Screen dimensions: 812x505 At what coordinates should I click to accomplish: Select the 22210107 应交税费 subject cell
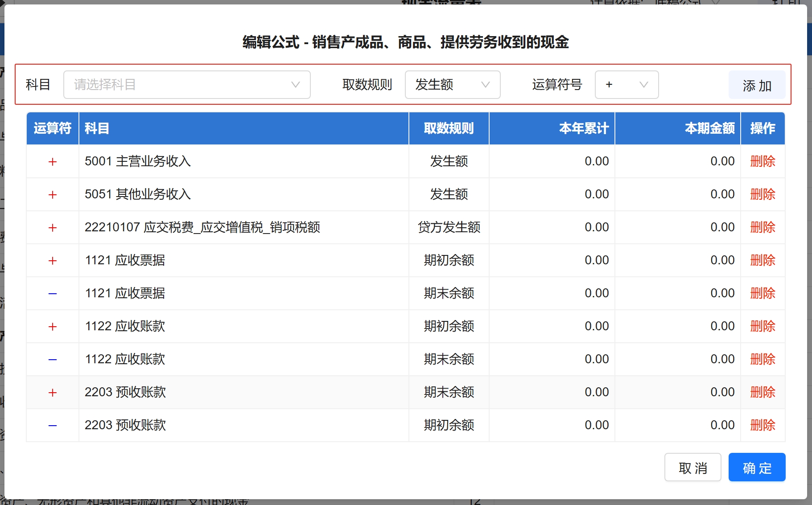pyautogui.click(x=202, y=227)
